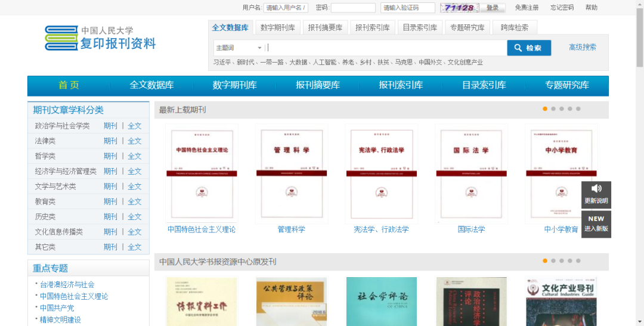Click the captcha image 71128
The height and width of the screenshot is (326, 644).
tap(460, 7)
